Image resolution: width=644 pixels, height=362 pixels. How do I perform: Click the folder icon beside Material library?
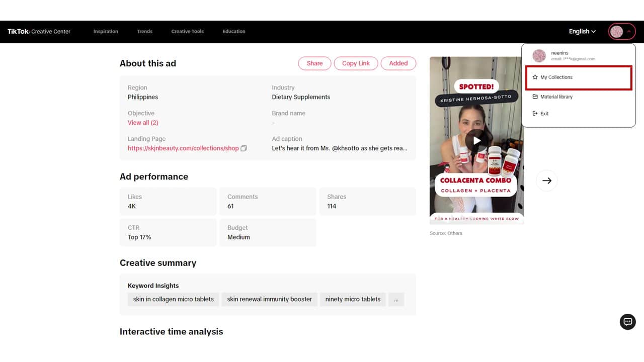535,97
